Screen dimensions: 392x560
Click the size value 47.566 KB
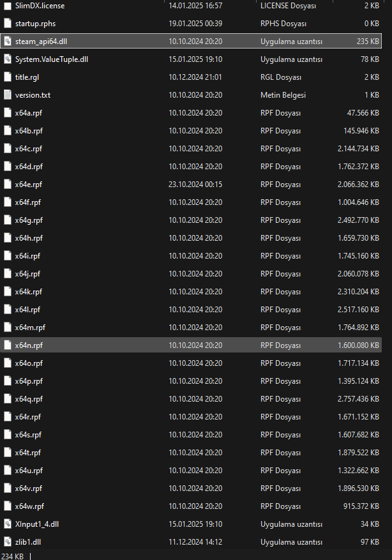pyautogui.click(x=363, y=113)
